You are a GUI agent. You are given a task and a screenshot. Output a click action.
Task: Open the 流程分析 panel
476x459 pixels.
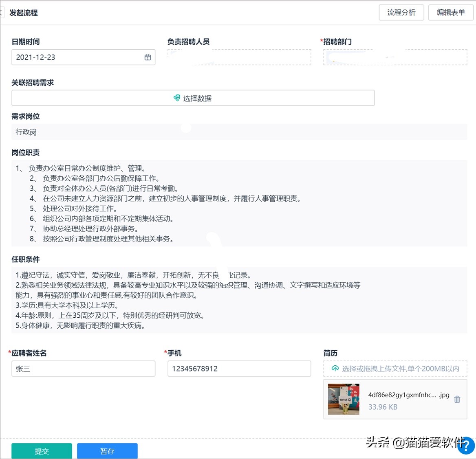pos(401,13)
